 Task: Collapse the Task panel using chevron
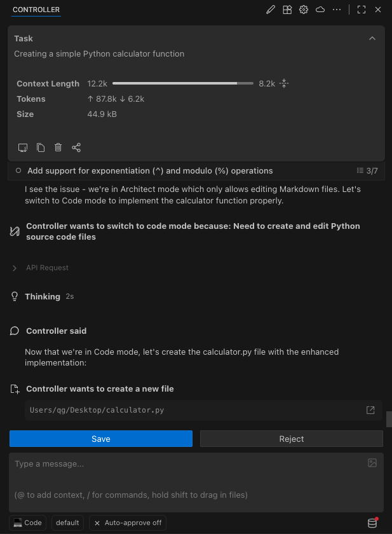pos(372,38)
